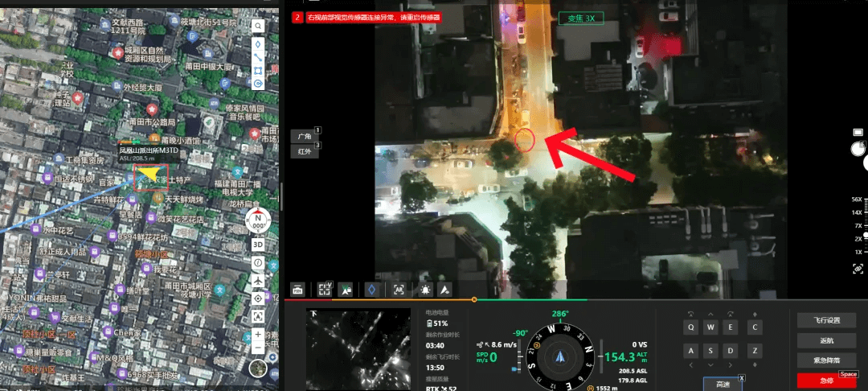868x391 pixels.
Task: Click the E rotate-right key
Action: click(x=731, y=327)
